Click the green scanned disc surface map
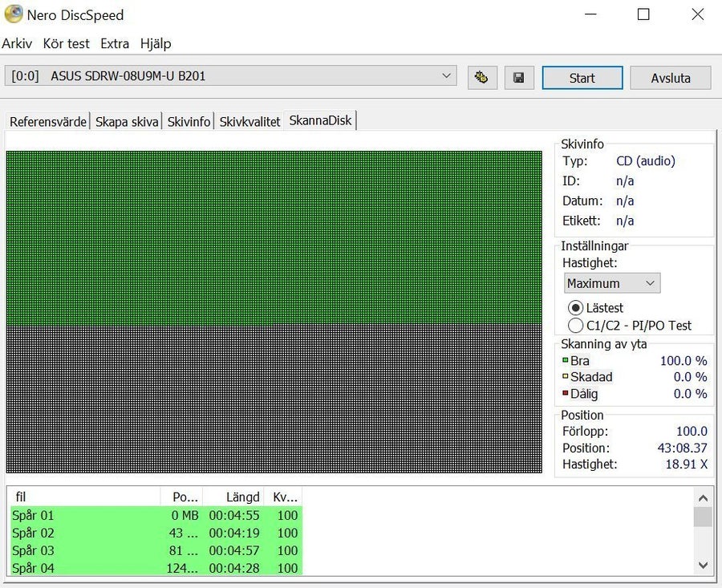The width and height of the screenshot is (722, 588). pyautogui.click(x=274, y=237)
